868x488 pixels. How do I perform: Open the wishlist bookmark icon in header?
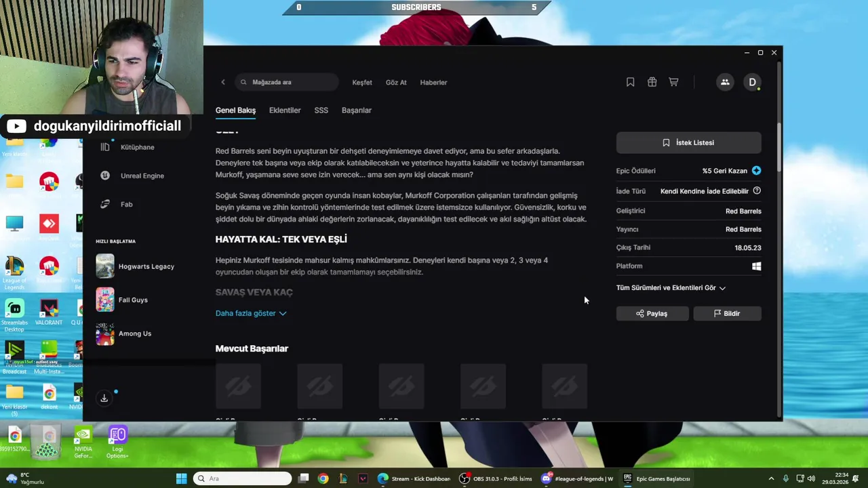coord(630,82)
